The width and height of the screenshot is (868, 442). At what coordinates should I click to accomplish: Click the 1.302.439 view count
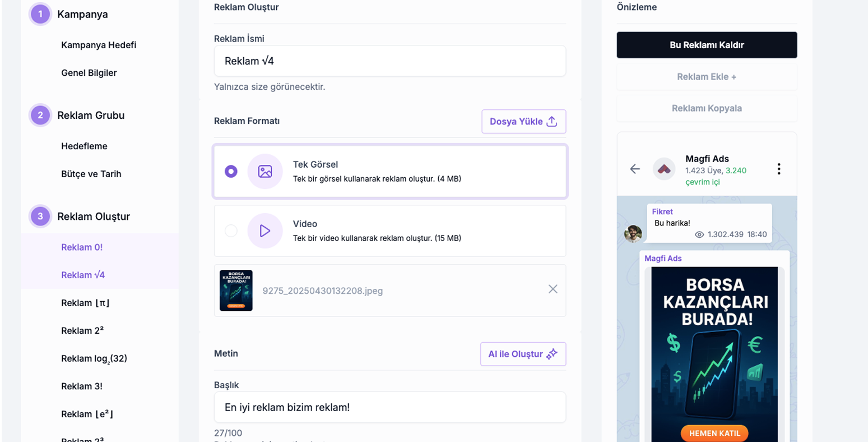[x=726, y=234]
